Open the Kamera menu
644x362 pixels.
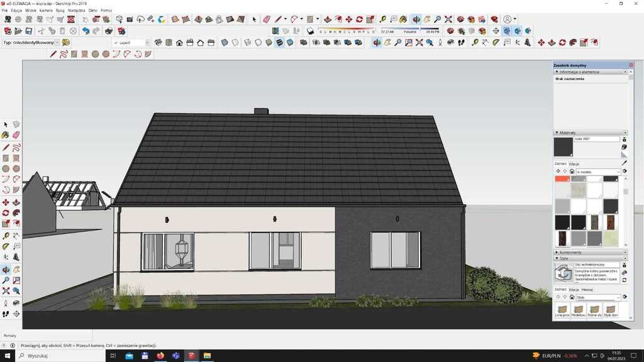point(46,11)
